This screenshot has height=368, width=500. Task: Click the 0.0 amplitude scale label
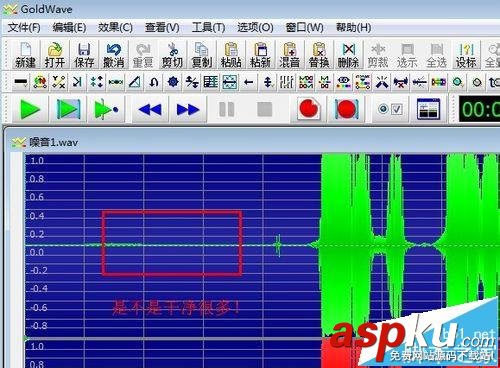(x=37, y=252)
